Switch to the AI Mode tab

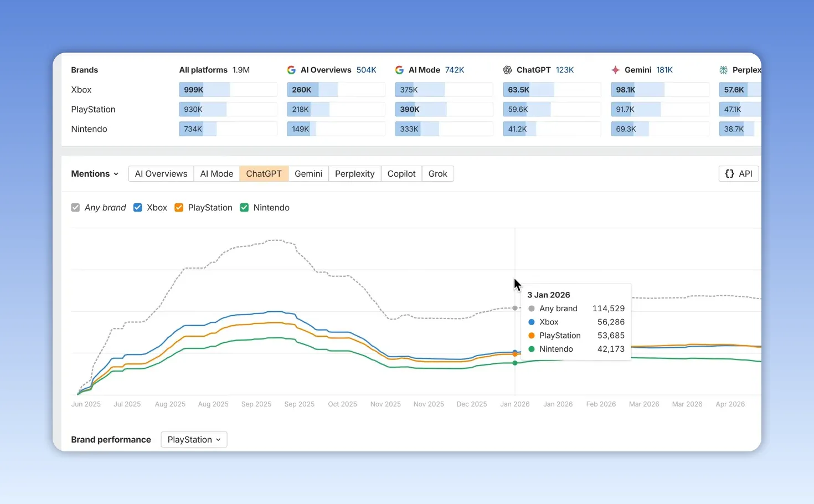[217, 174]
